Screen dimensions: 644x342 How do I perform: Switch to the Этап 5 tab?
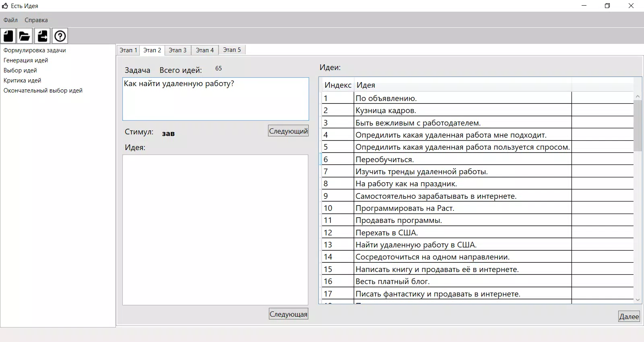coord(232,50)
